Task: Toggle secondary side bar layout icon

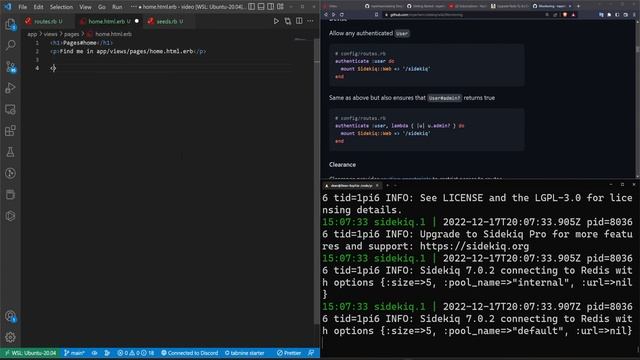Action: pyautogui.click(x=271, y=7)
